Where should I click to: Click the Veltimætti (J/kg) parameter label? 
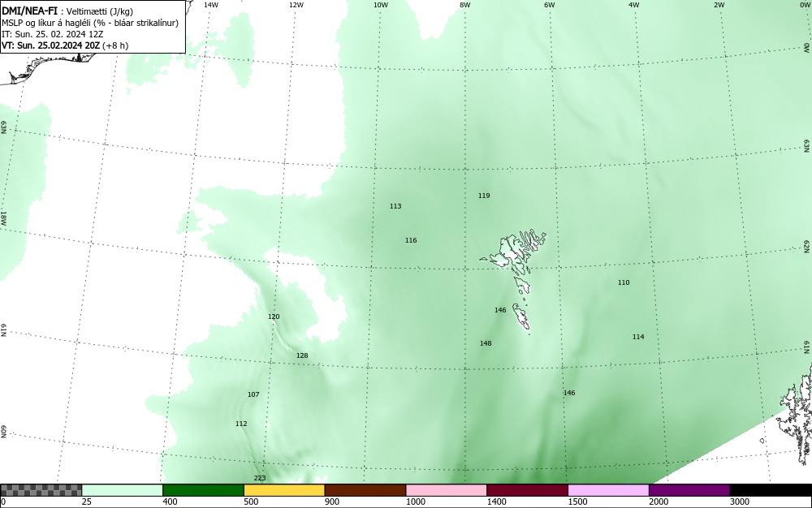click(x=99, y=11)
